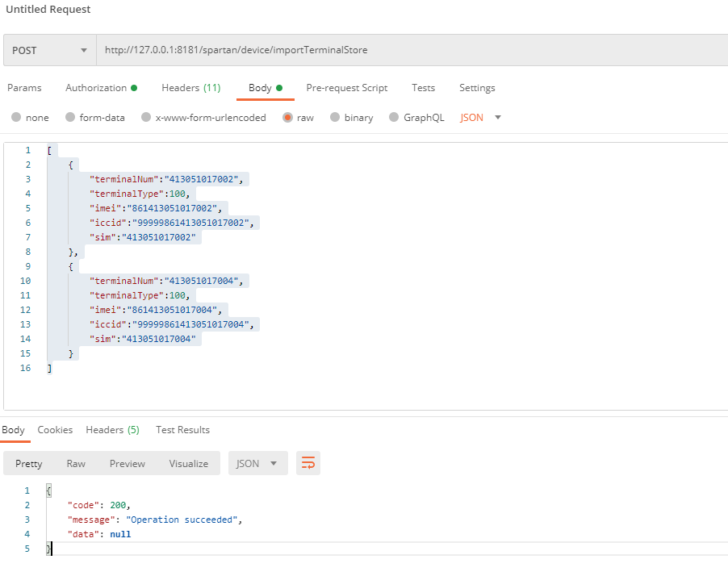The image size is (728, 576).
Task: Click the Visualize response view button
Action: [x=188, y=464]
